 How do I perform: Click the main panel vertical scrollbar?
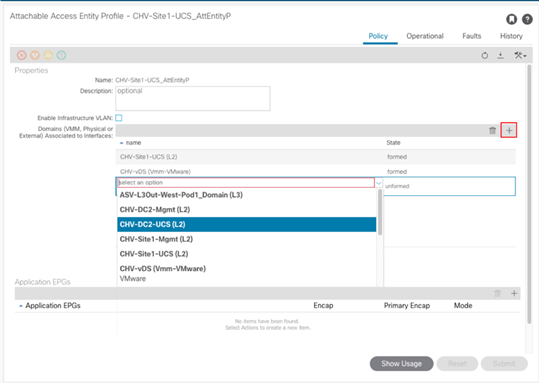point(529,194)
